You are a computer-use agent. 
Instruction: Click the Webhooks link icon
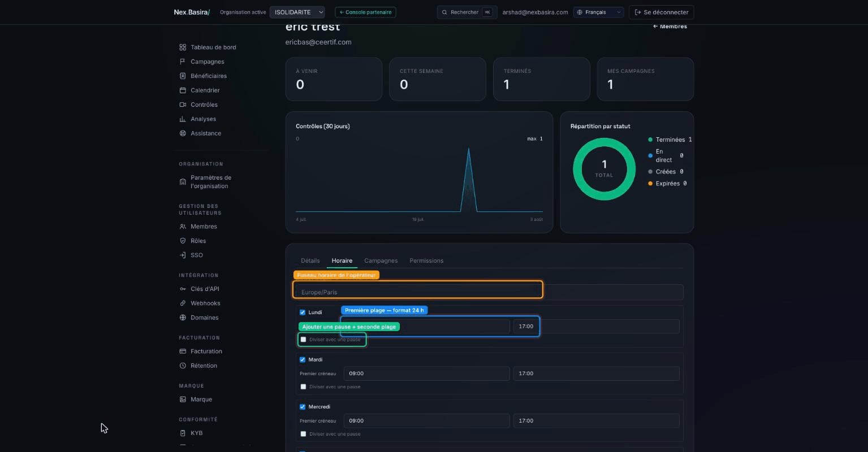(183, 303)
